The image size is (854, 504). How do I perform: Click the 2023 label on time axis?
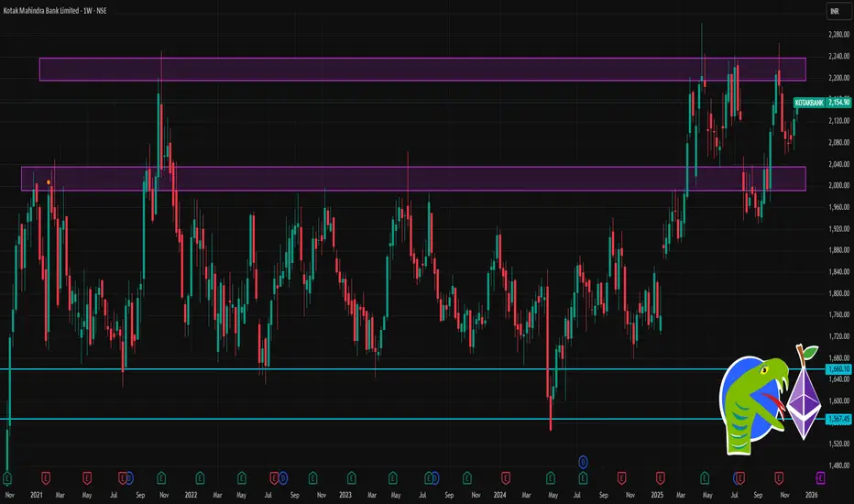345,495
